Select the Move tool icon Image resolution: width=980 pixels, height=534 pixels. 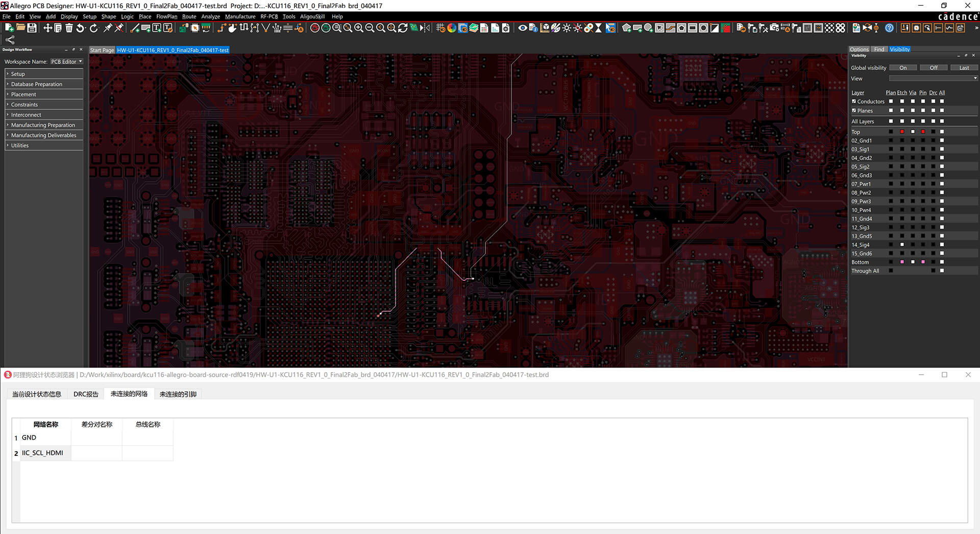click(x=47, y=28)
